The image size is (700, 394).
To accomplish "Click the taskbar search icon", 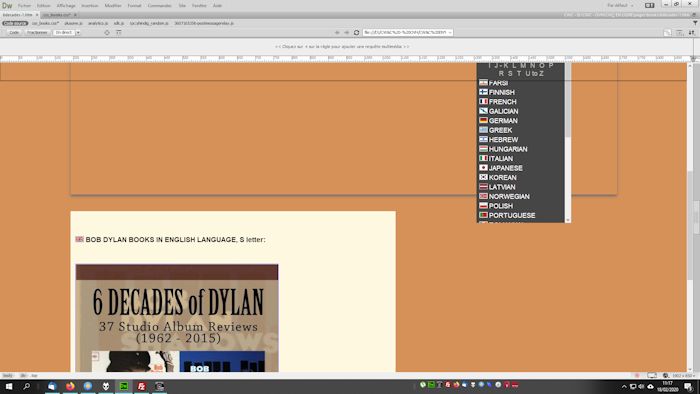I will (x=26, y=386).
